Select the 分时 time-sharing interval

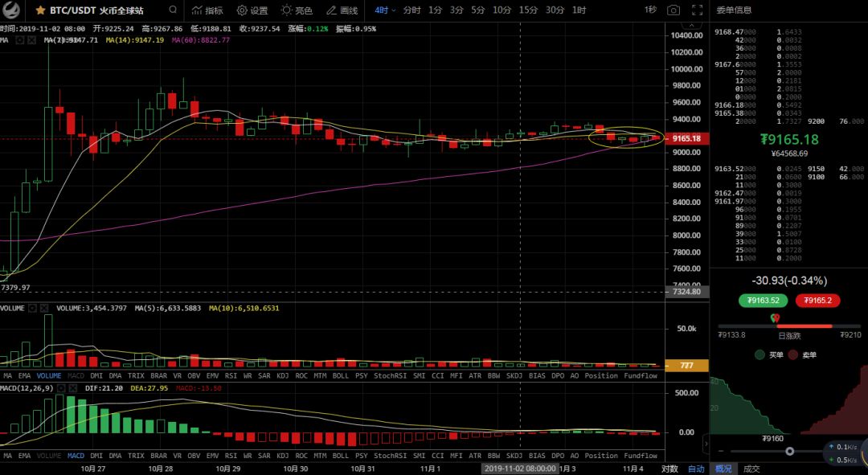(x=411, y=10)
